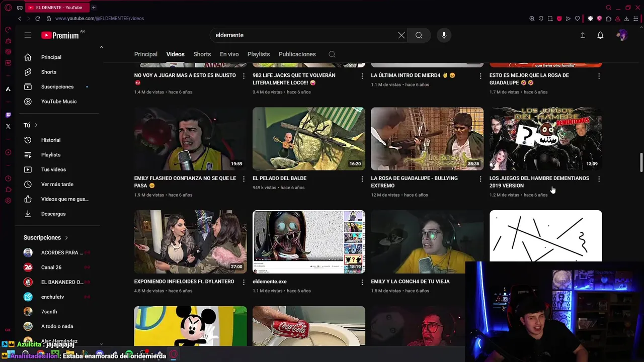Expand the Tú section chevron
The image size is (644, 362).
(36, 125)
